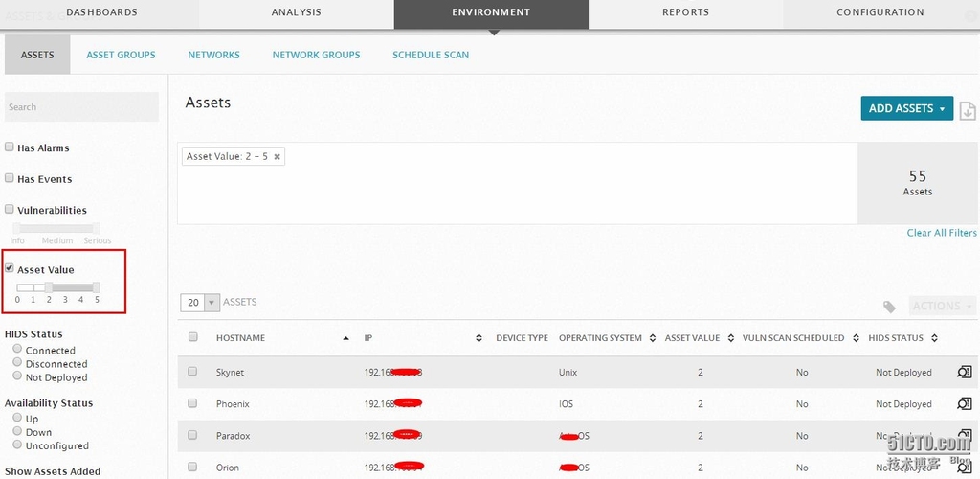Sort by Operating System column arrows
980x479 pixels.
click(652, 338)
